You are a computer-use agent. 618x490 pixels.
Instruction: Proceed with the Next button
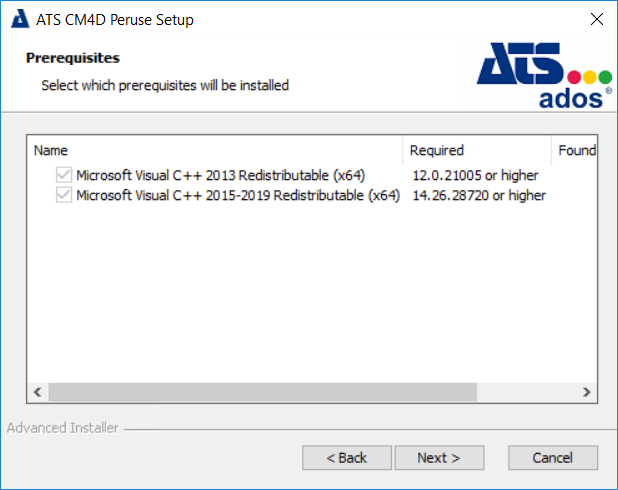click(438, 458)
